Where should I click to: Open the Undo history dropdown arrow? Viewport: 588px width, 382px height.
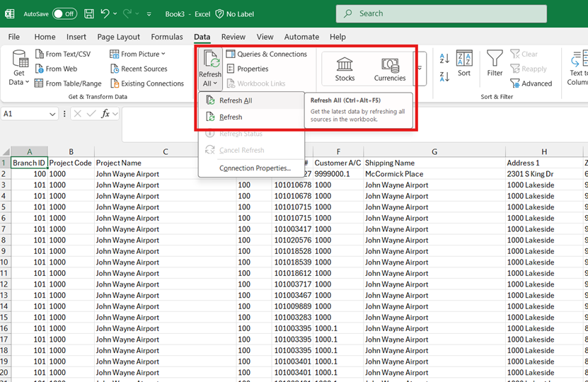pos(115,14)
